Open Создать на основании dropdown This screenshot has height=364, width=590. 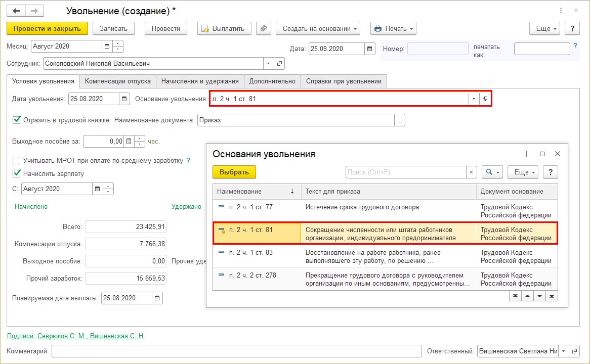click(x=318, y=29)
